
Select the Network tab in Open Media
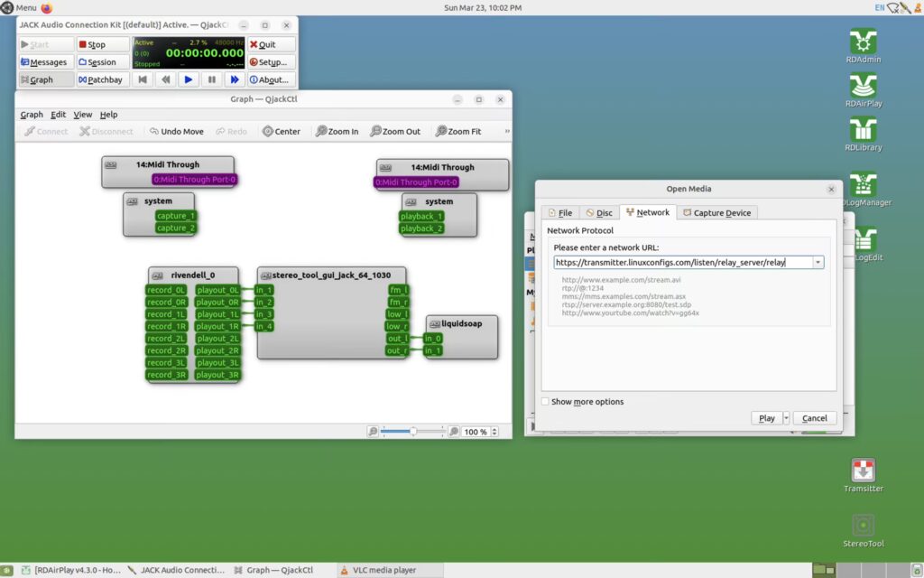pos(648,212)
